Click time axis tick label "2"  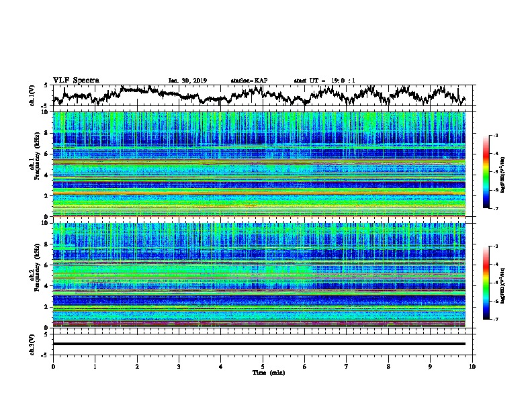click(x=137, y=367)
